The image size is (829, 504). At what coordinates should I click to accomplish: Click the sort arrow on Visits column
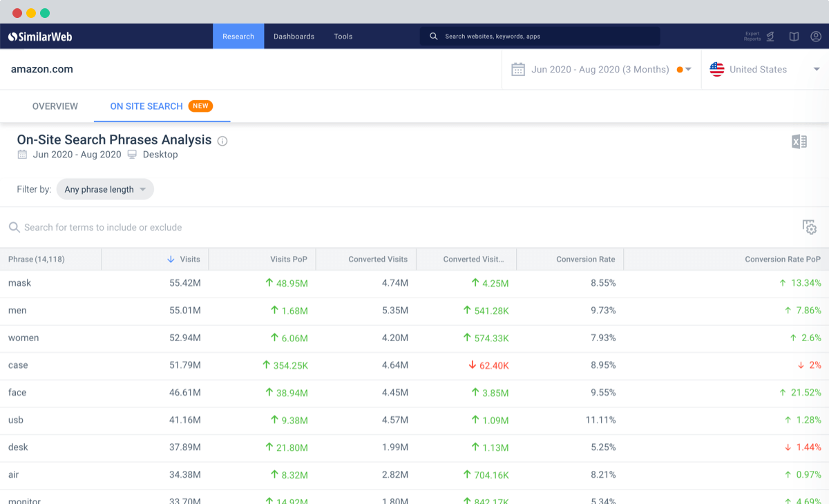171,260
